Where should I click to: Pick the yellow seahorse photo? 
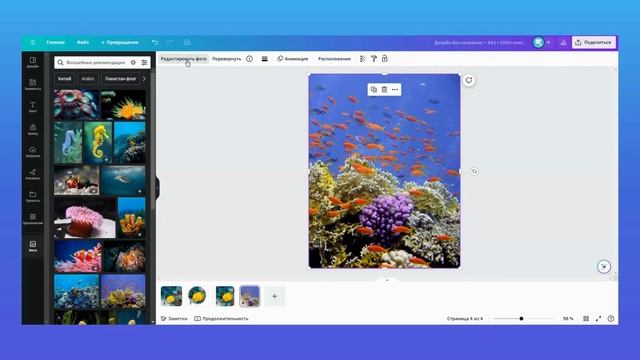tap(98, 142)
